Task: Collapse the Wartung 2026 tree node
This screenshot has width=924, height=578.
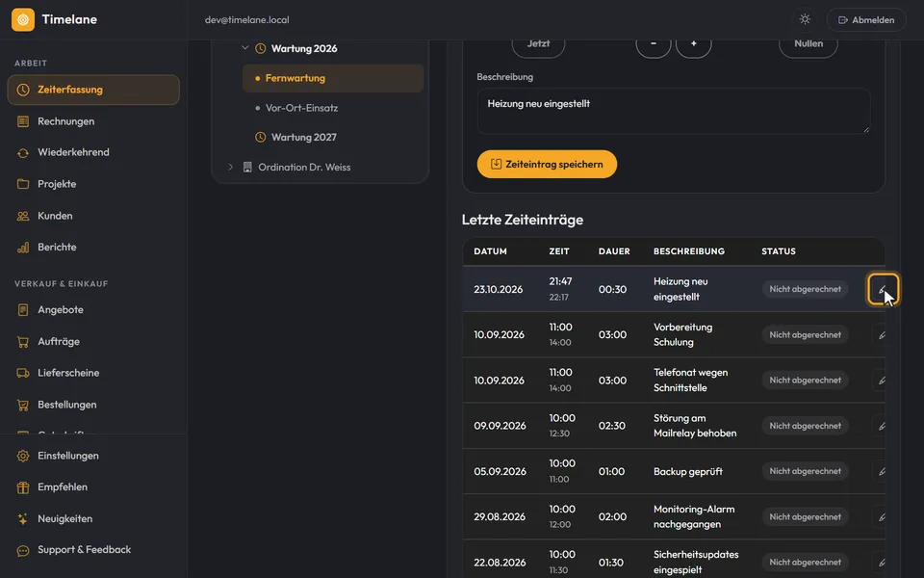Action: pos(245,48)
